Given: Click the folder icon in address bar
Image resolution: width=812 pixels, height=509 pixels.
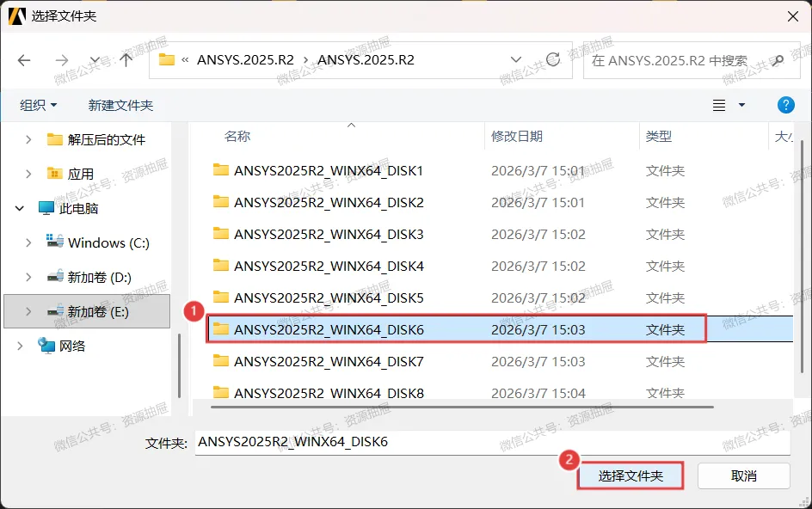Looking at the screenshot, I should coord(167,59).
